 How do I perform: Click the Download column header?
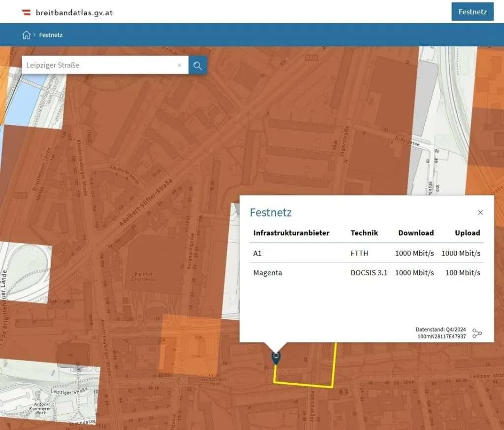(415, 233)
